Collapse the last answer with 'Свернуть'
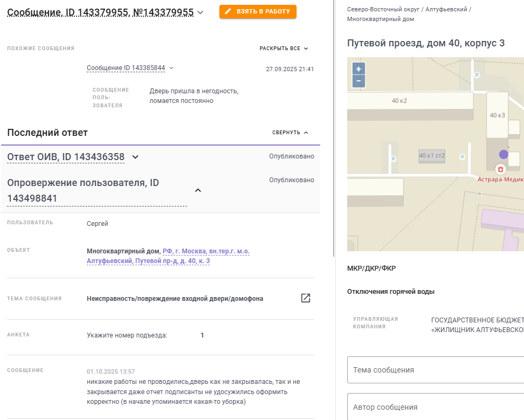Screen dimensions: 524x420 (x=290, y=133)
